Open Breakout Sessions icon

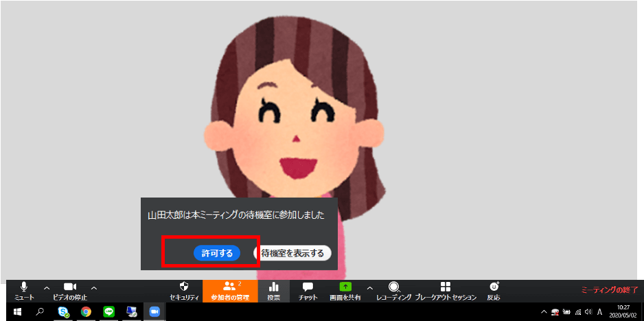click(x=446, y=290)
